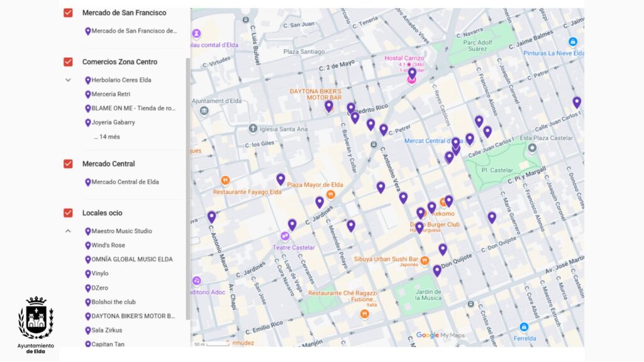
Task: Select Maestro Music Studio in the list
Action: 121,231
